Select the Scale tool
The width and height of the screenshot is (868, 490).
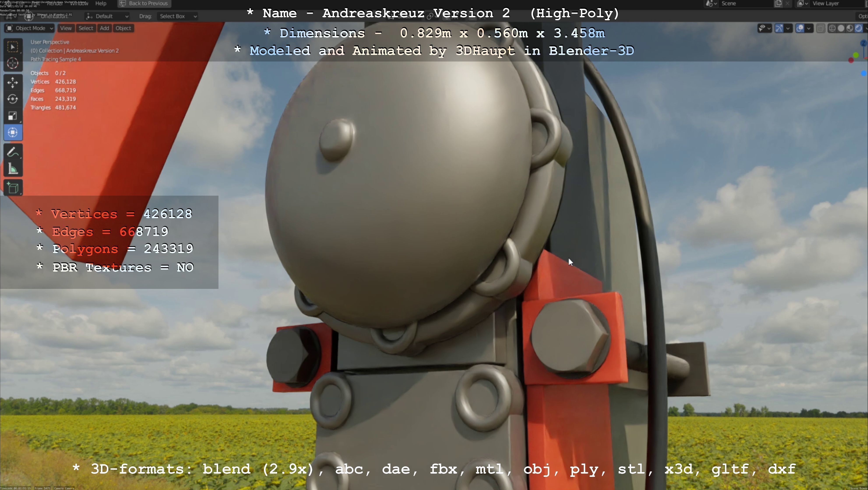(13, 116)
